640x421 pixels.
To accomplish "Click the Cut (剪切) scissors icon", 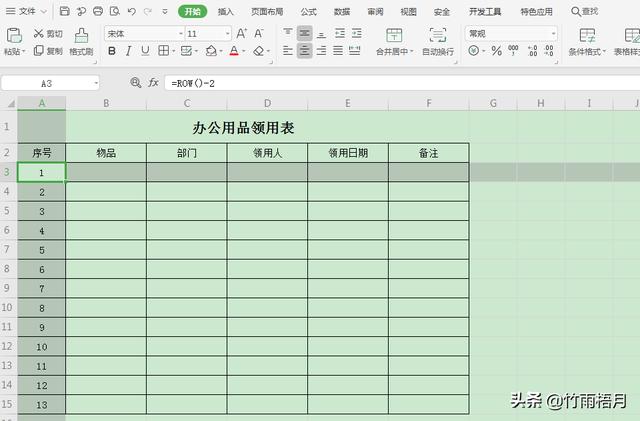I will tap(38, 33).
